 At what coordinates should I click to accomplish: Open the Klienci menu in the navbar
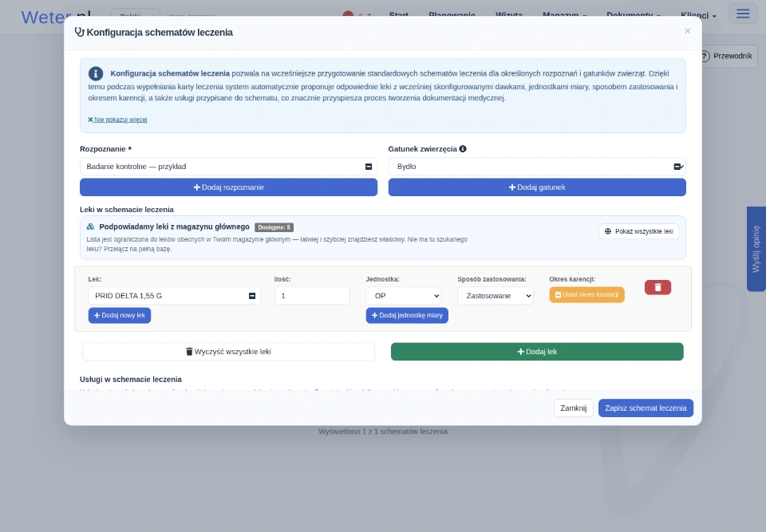pos(698,15)
